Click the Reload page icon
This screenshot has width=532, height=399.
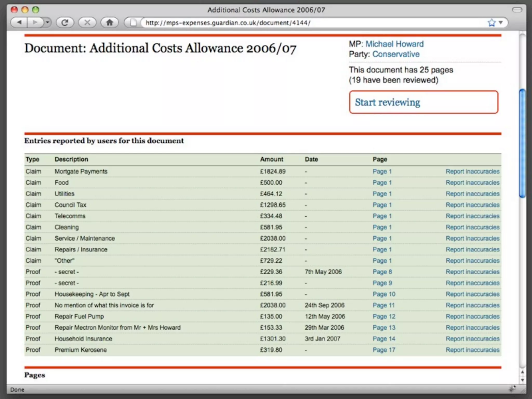click(65, 23)
